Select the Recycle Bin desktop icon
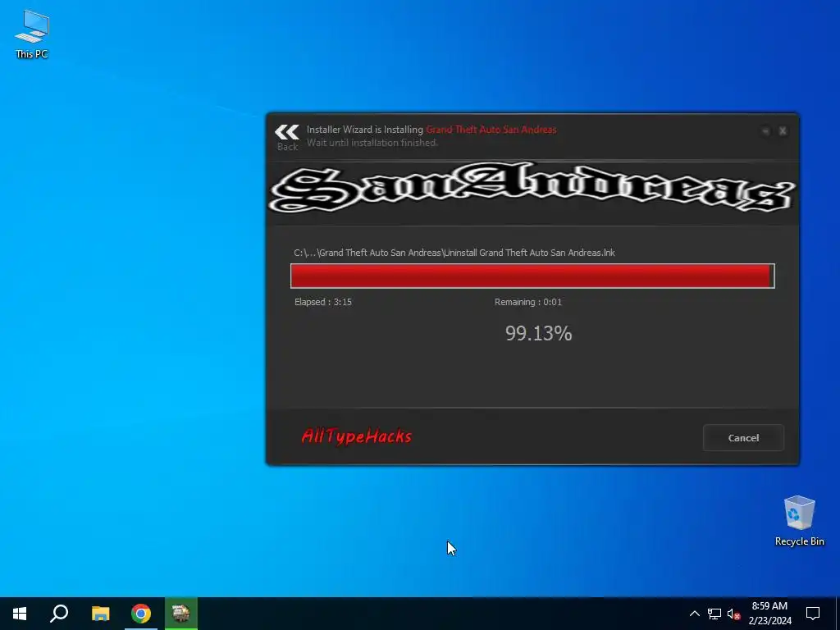The height and width of the screenshot is (630, 840). tap(799, 521)
